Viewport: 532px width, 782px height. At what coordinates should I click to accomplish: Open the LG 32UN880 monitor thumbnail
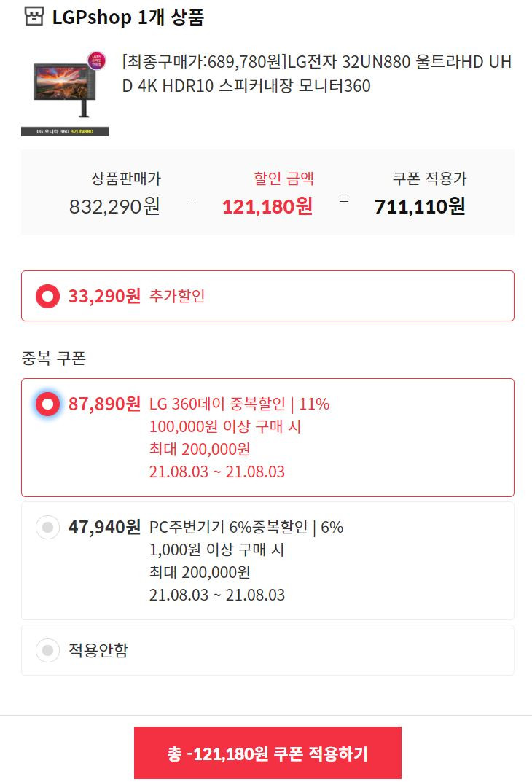(x=65, y=93)
